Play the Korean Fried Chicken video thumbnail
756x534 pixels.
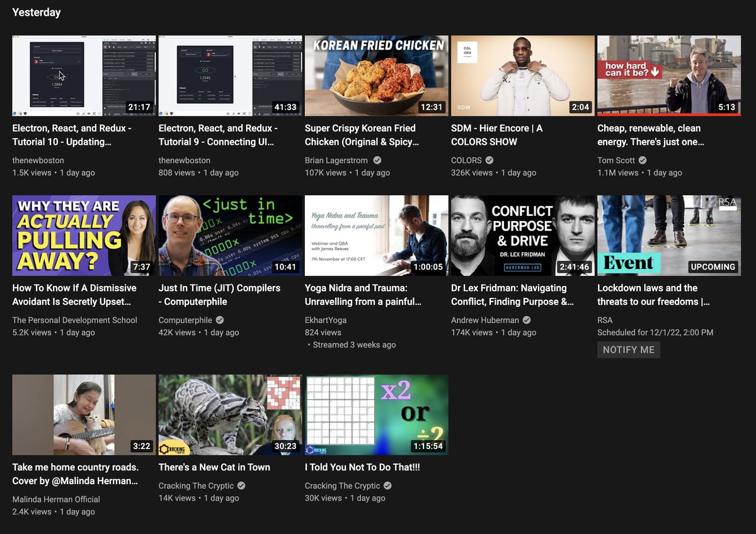click(x=376, y=76)
